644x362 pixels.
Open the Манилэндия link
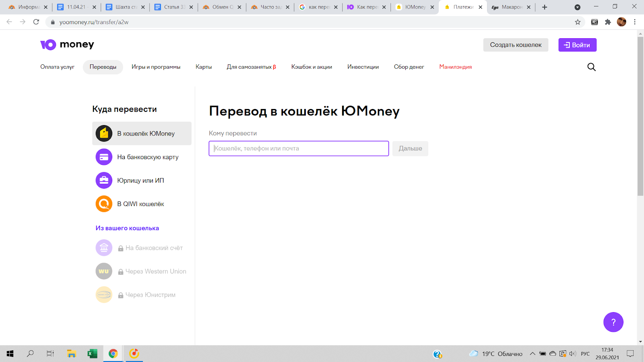coord(455,67)
